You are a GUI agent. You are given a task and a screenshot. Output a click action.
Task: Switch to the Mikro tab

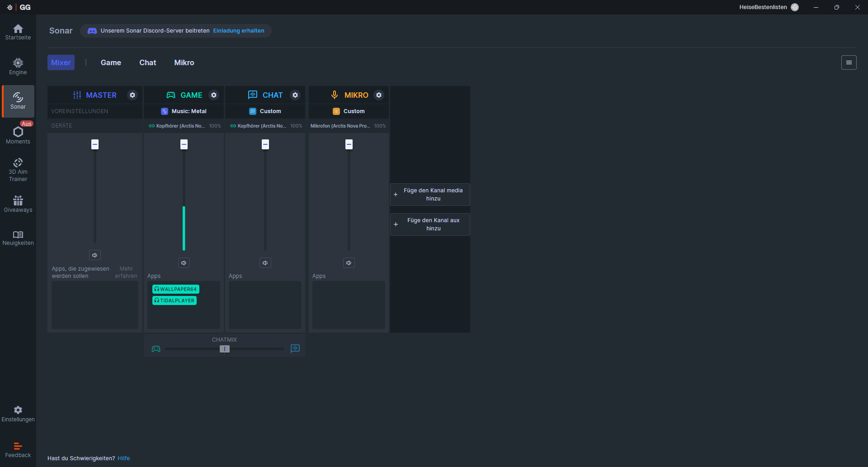point(184,62)
